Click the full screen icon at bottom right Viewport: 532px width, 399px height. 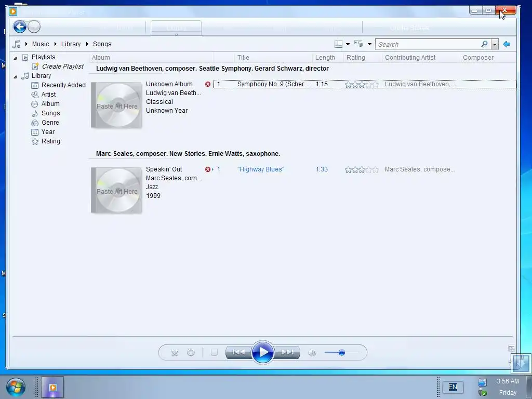(x=512, y=349)
